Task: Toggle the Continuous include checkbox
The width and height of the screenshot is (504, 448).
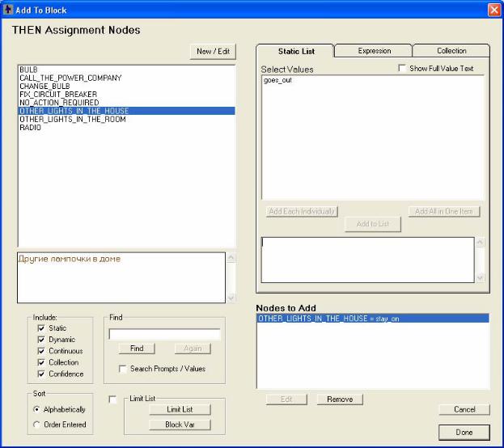Action: click(x=41, y=351)
